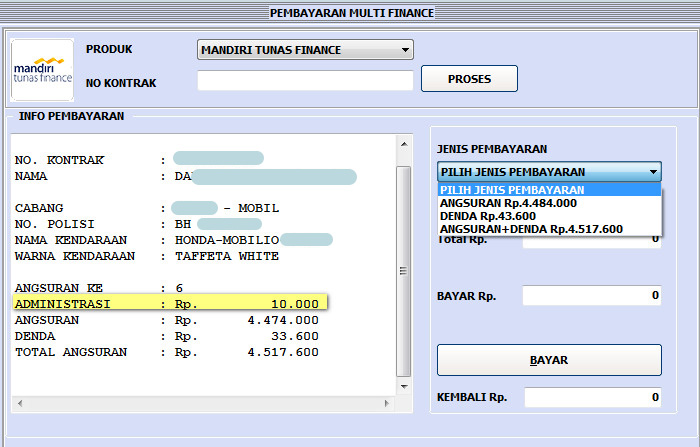Screen dimensions: 700x447
Task: Click the NO. POLISI line
Action: [x=138, y=224]
